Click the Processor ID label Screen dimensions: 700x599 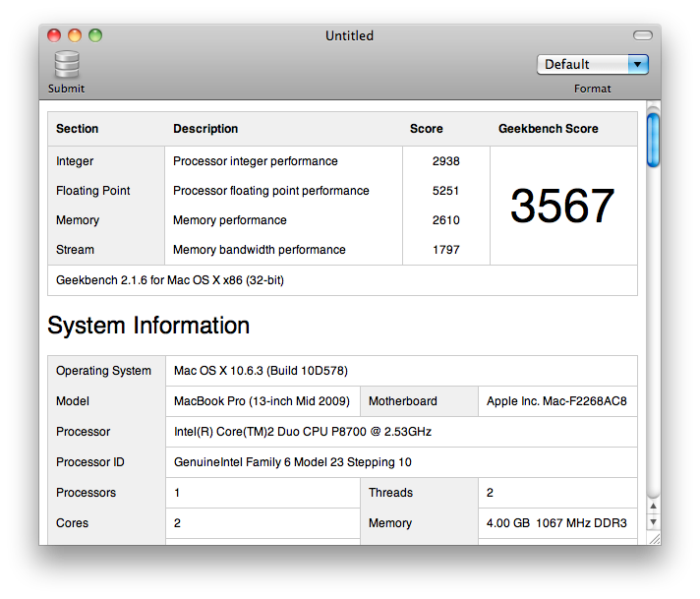(90, 462)
